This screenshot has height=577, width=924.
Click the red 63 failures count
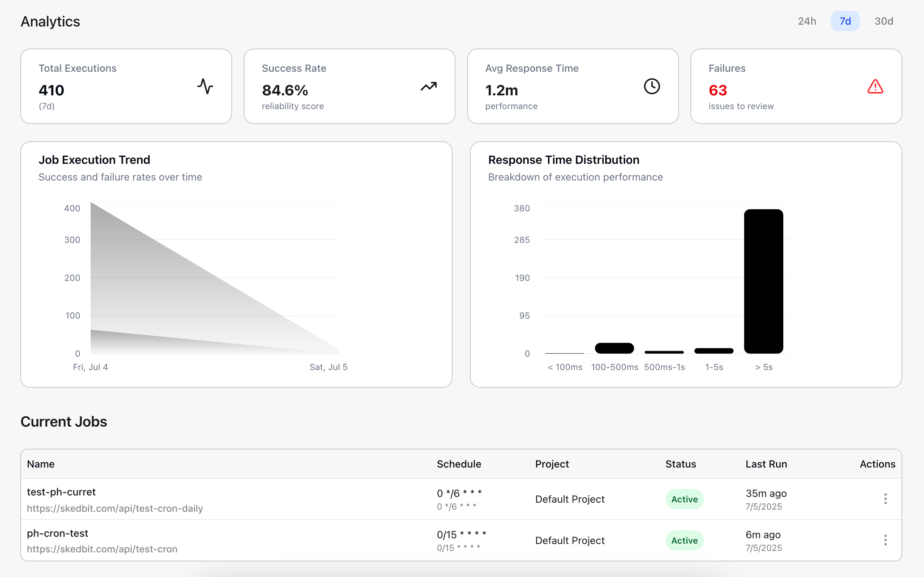tap(718, 91)
